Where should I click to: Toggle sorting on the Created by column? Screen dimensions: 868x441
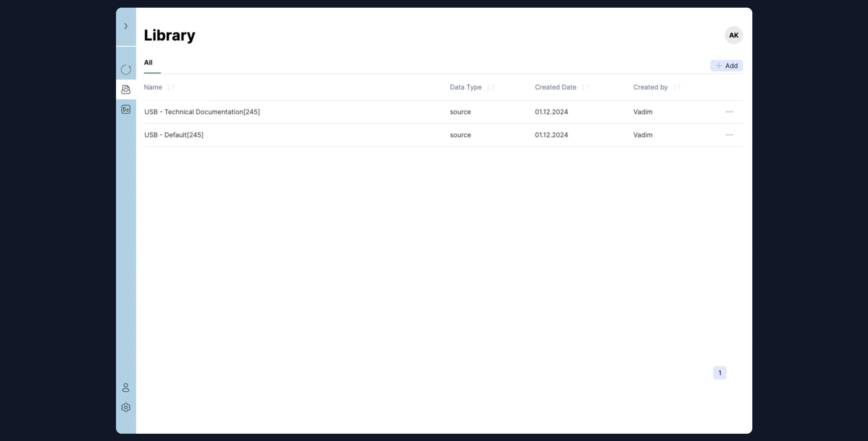pos(676,87)
